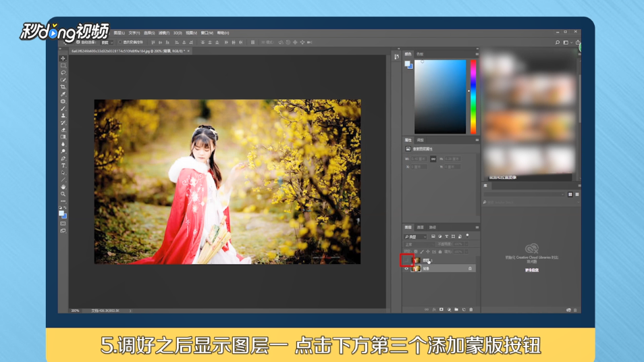Toggle filter for type layers
Image resolution: width=644 pixels, height=362 pixels.
coord(446,236)
